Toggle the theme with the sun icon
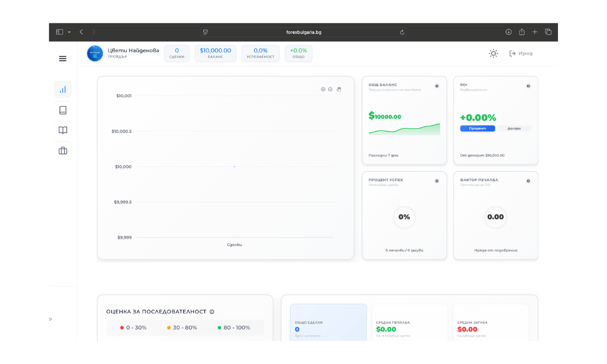 493,53
